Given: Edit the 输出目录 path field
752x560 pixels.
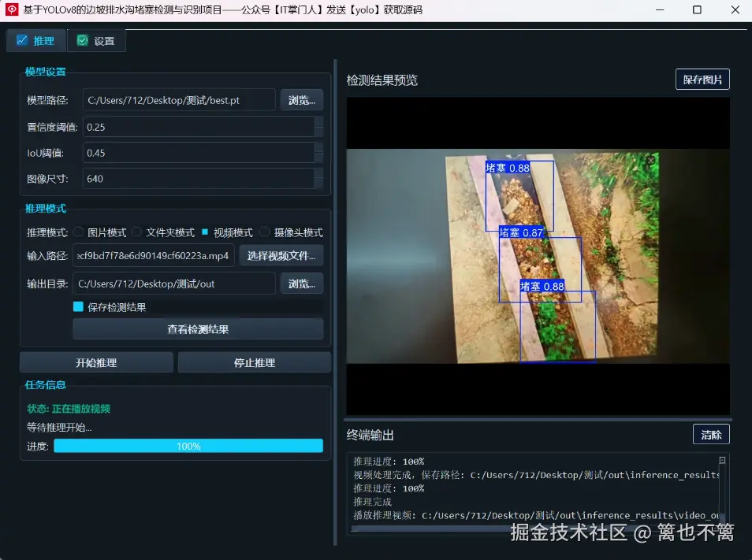Looking at the screenshot, I should [174, 284].
